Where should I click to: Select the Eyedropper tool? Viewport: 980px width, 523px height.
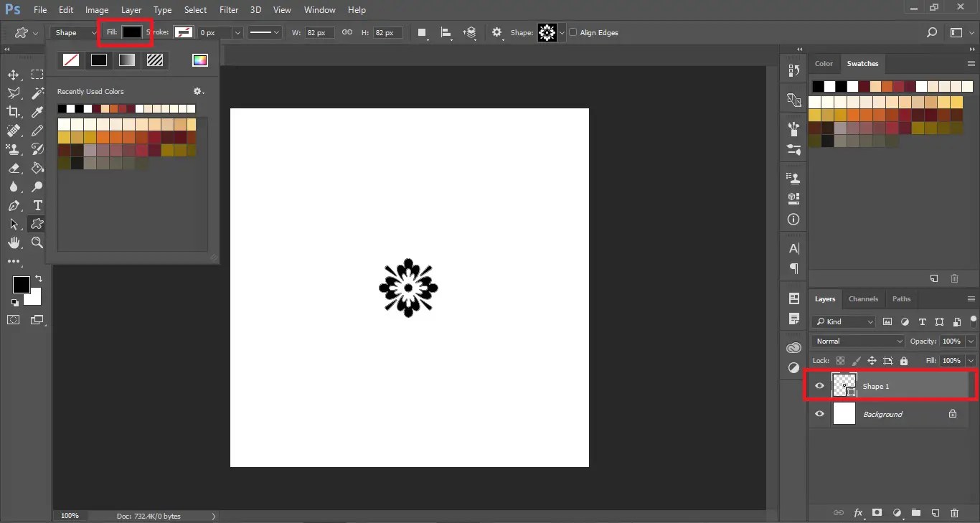37,112
